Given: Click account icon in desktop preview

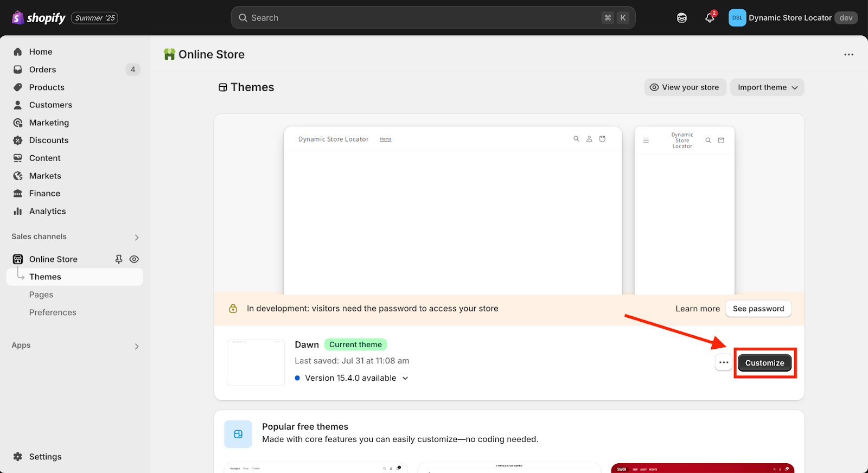Looking at the screenshot, I should (x=589, y=139).
